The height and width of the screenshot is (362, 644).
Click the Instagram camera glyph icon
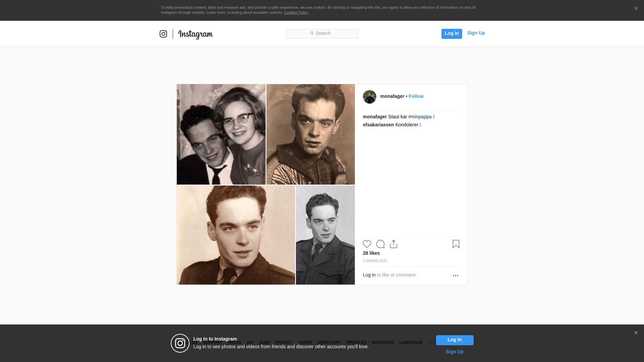pyautogui.click(x=163, y=34)
